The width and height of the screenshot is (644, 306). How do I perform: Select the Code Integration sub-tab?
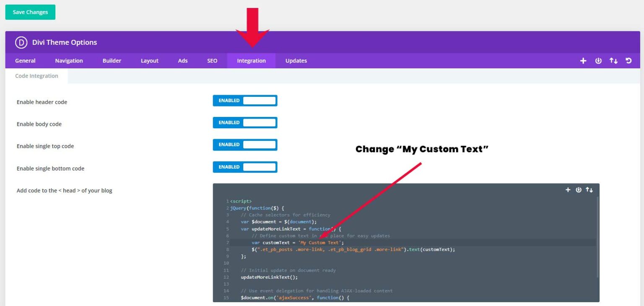click(37, 75)
